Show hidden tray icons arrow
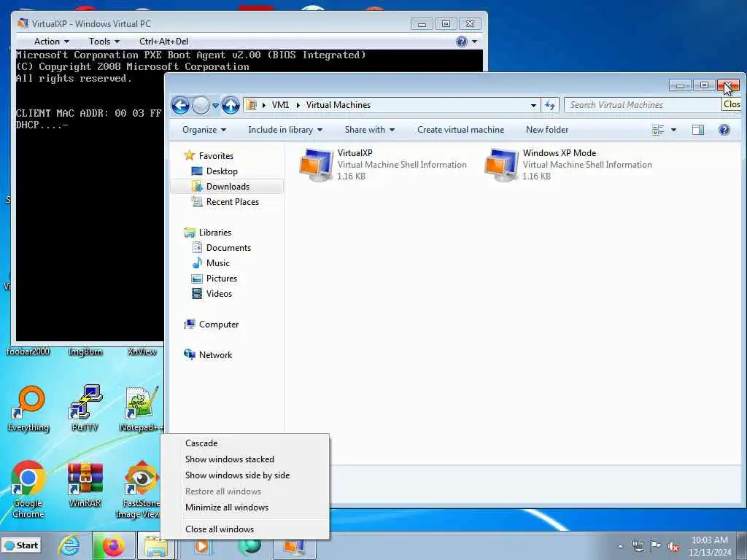 pos(620,546)
